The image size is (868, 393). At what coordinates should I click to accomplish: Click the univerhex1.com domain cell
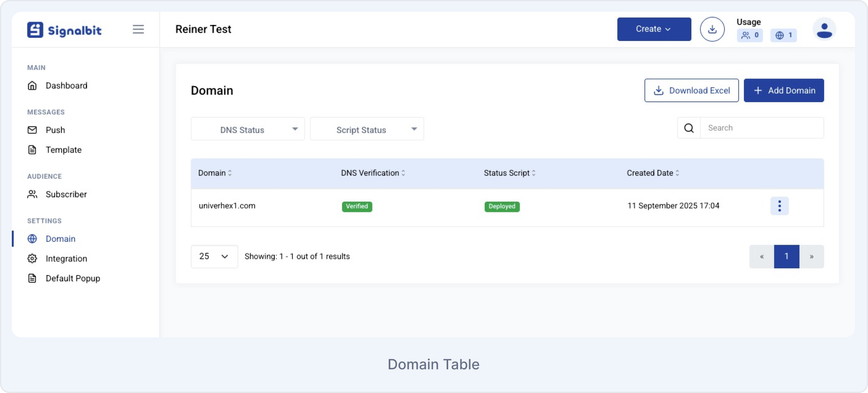click(x=227, y=206)
